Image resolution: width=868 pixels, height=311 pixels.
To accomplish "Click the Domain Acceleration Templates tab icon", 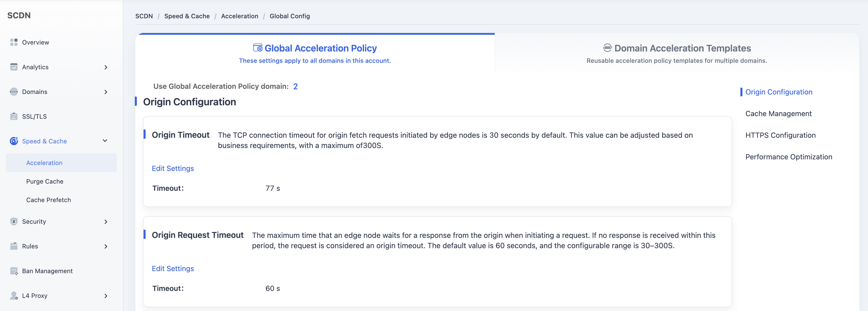I will pyautogui.click(x=607, y=48).
